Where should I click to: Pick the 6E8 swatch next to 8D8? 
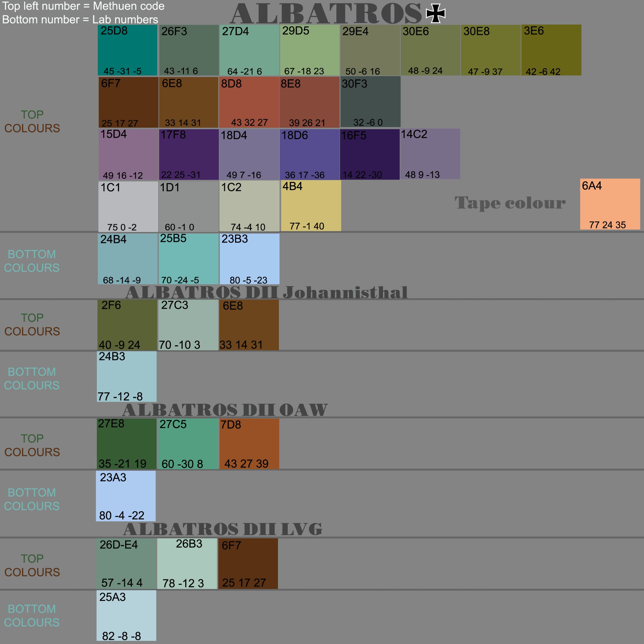(x=189, y=102)
